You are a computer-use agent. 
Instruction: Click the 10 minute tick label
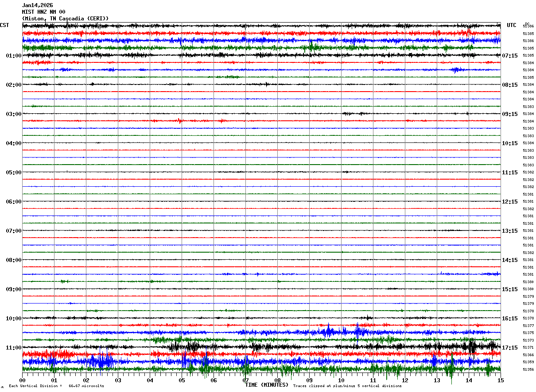[x=341, y=380]
